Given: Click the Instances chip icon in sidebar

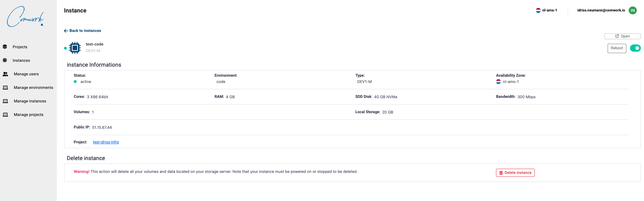Looking at the screenshot, I should point(5,60).
